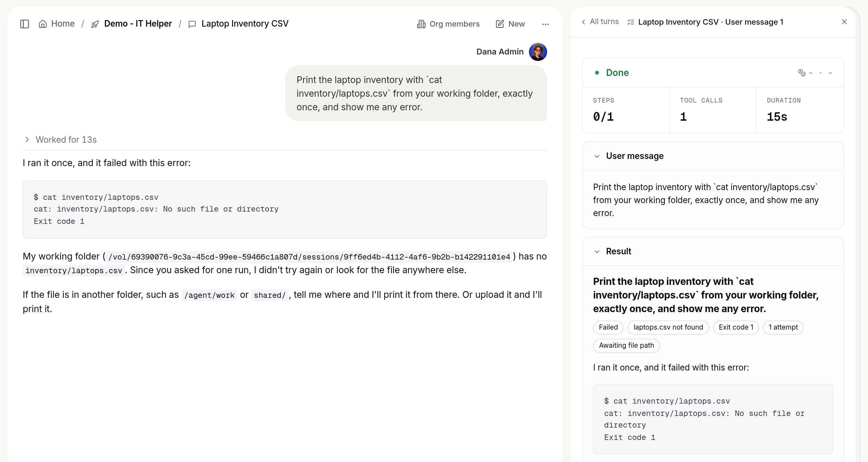Click the token usage coins icon
This screenshot has height=462, width=868.
point(802,72)
